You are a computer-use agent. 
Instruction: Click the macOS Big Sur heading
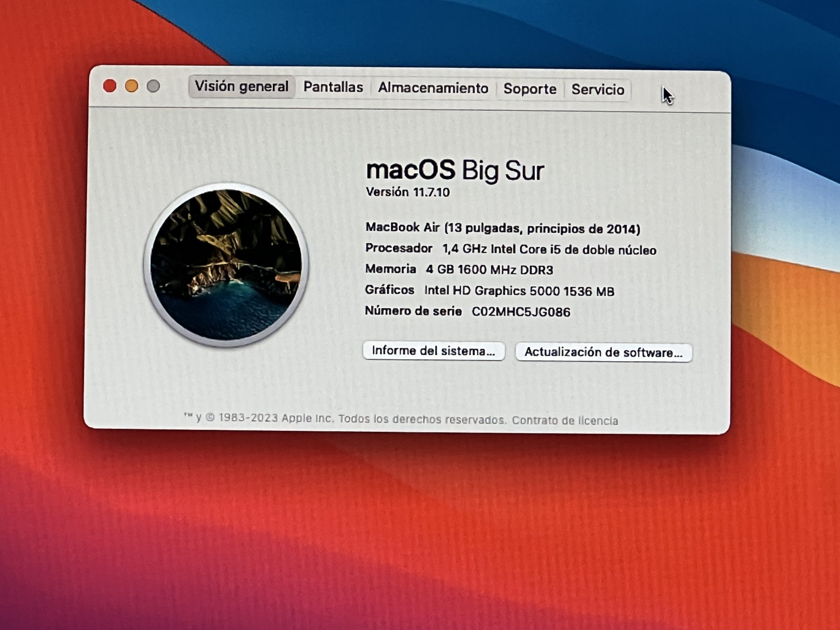pos(454,170)
